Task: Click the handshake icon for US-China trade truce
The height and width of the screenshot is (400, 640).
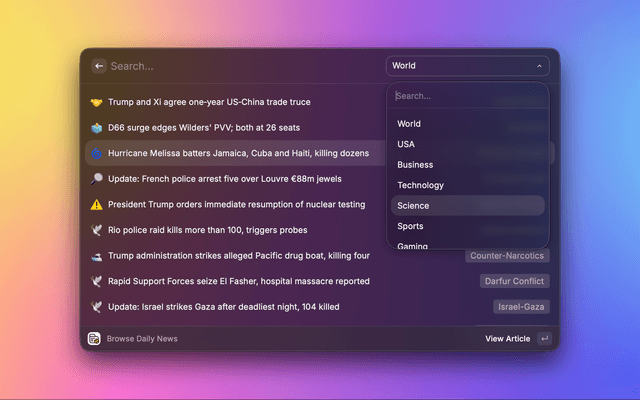Action: tap(96, 102)
